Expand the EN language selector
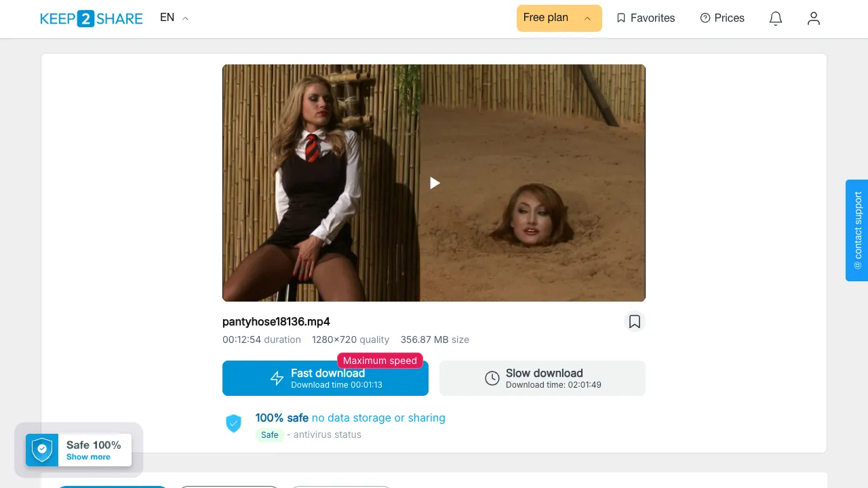This screenshot has height=488, width=868. coord(174,18)
